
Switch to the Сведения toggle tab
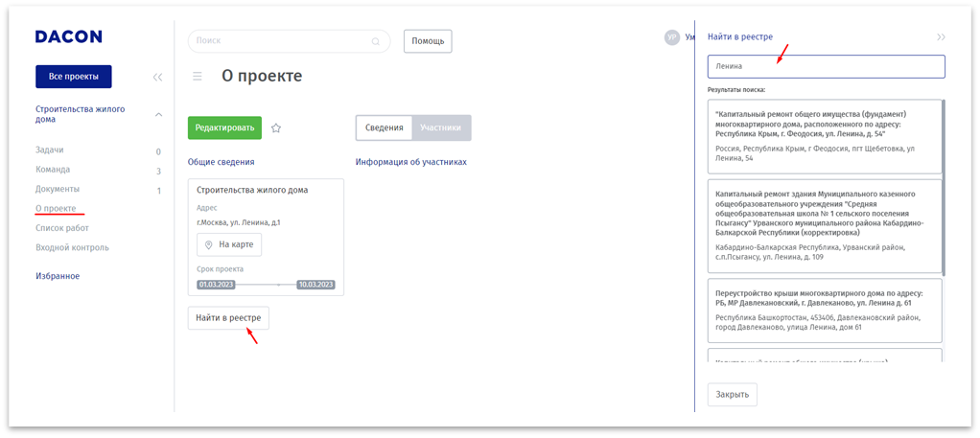384,127
